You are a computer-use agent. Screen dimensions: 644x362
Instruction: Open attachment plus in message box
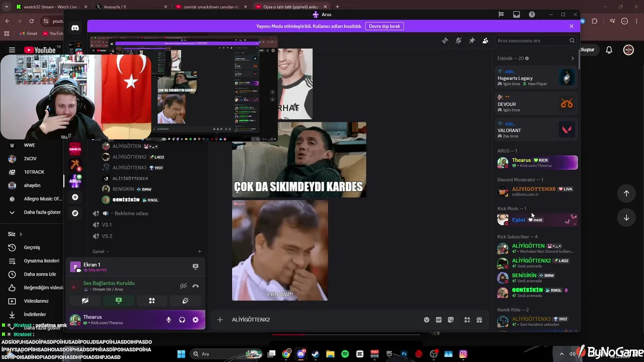pyautogui.click(x=220, y=320)
